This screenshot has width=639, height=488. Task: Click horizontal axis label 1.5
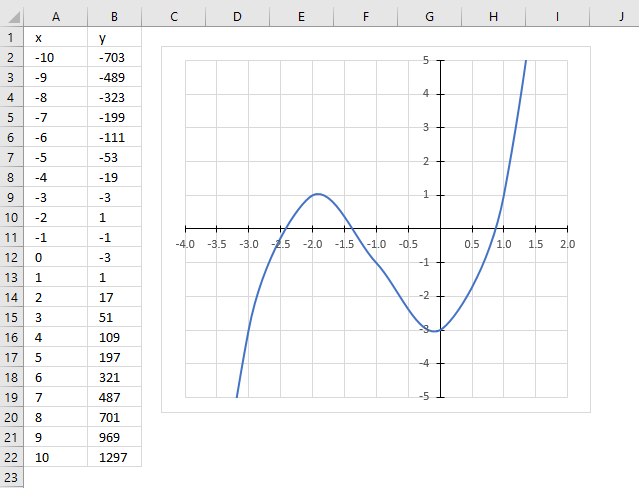pyautogui.click(x=535, y=244)
